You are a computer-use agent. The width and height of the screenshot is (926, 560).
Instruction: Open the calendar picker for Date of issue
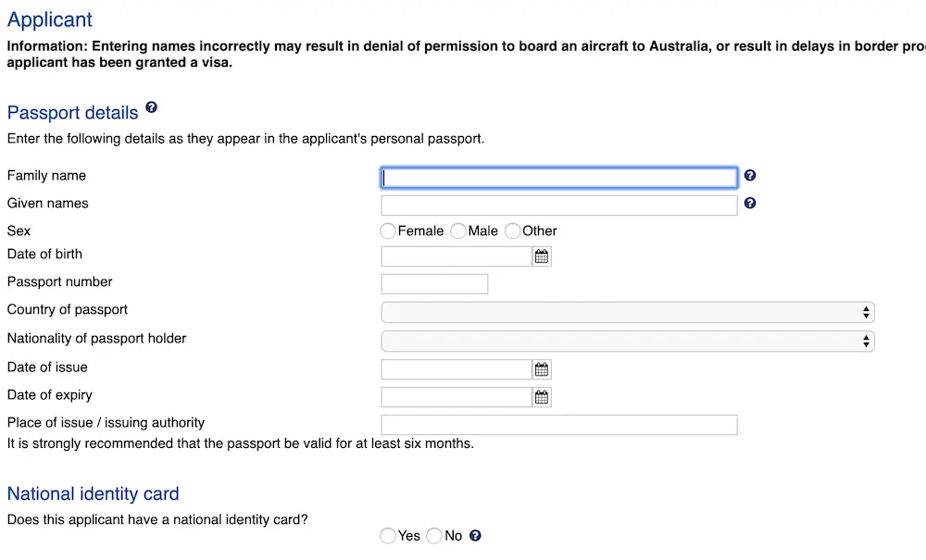pyautogui.click(x=542, y=368)
